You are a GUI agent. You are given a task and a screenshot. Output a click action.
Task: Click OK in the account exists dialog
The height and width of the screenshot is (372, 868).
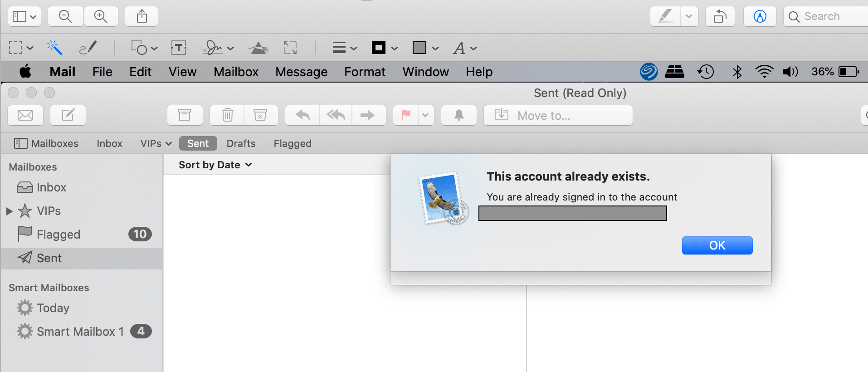coord(717,245)
